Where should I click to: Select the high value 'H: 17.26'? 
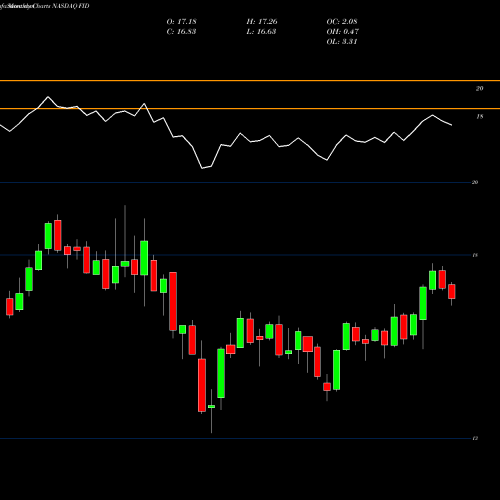click(x=262, y=21)
